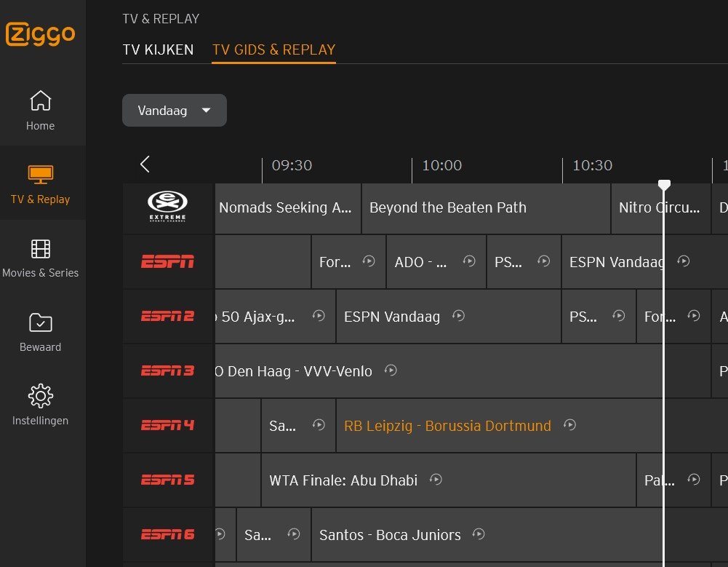Click the current-time marker handle
728x567 pixels.
coord(664,184)
